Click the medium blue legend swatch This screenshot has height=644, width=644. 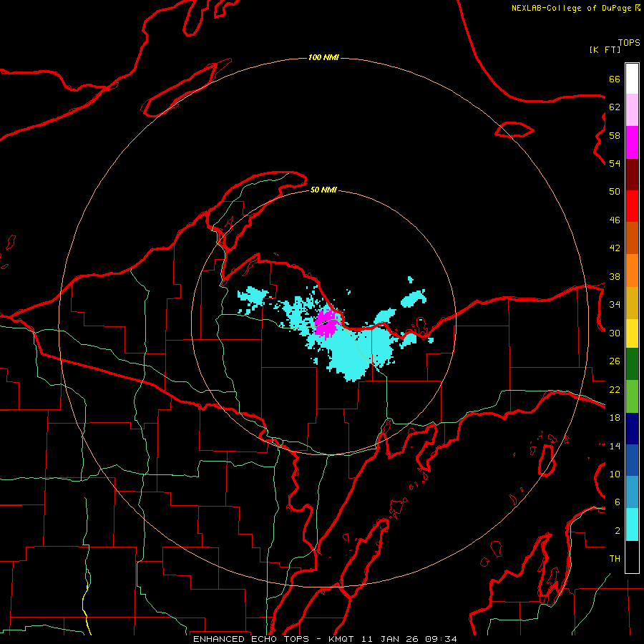[632, 460]
